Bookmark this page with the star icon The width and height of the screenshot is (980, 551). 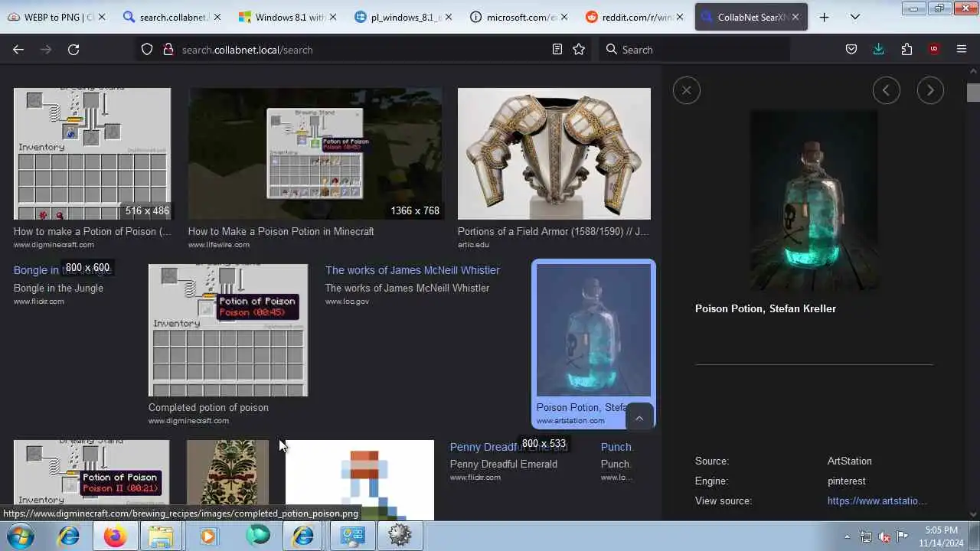click(x=579, y=50)
